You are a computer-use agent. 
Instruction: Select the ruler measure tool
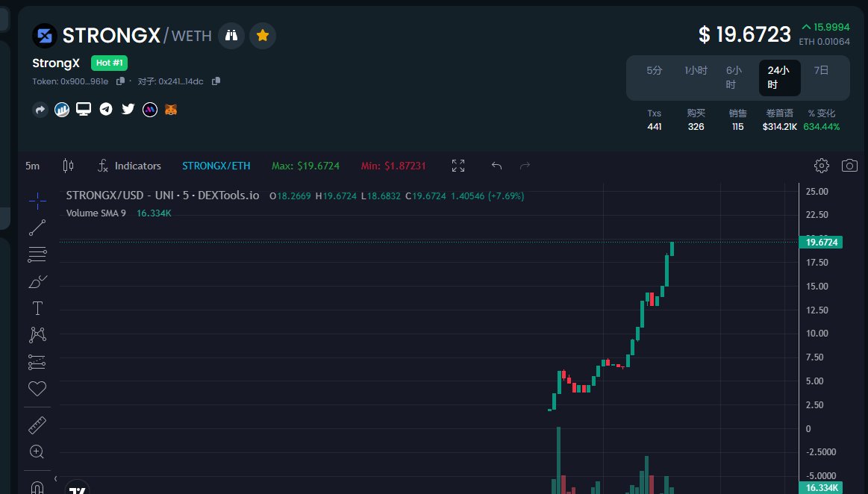[x=37, y=425]
